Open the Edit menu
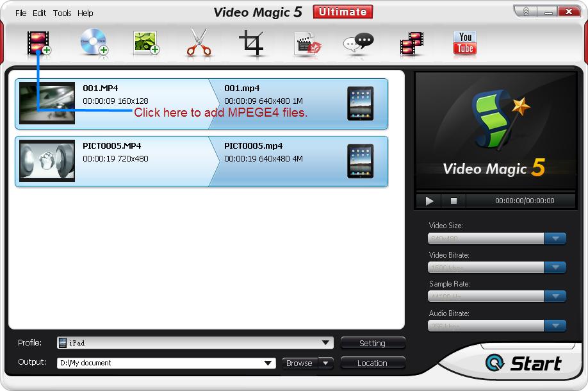 coord(39,13)
